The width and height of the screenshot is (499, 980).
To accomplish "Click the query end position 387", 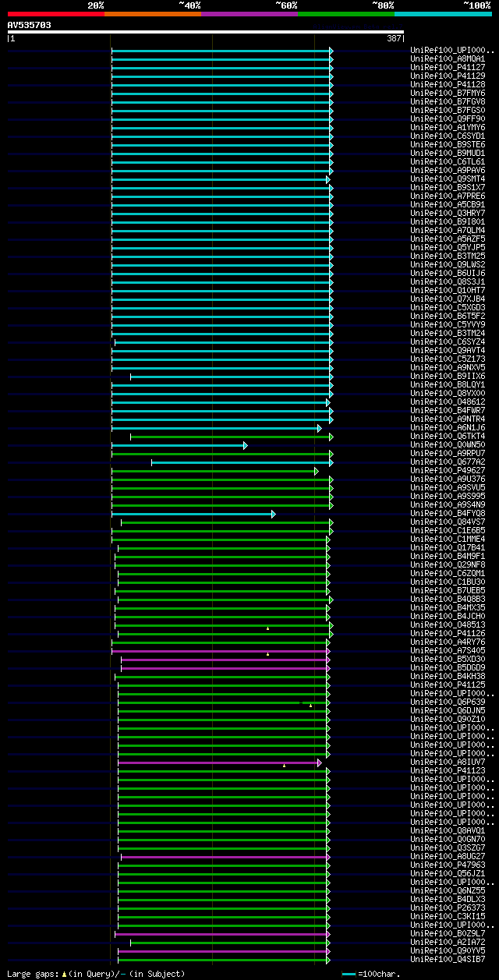I will pyautogui.click(x=394, y=38).
